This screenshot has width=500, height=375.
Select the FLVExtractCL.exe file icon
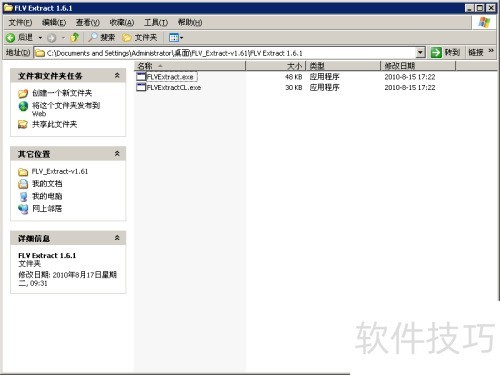[141, 87]
